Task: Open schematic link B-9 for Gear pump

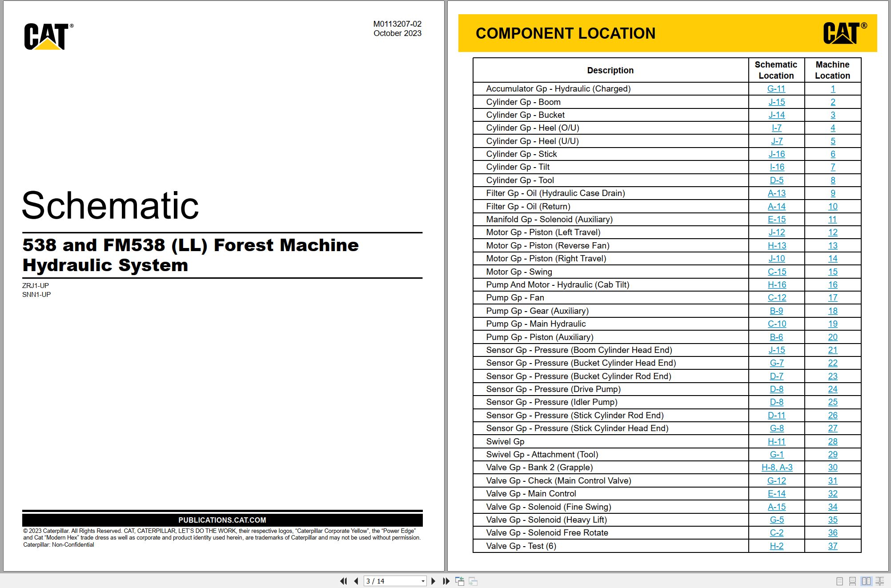Action: [776, 311]
